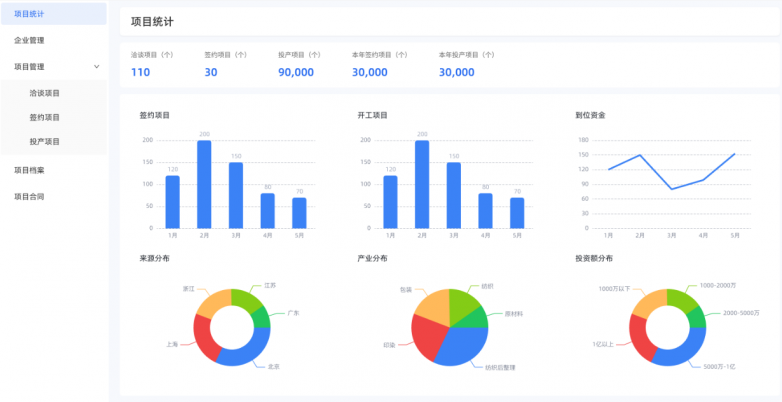The height and width of the screenshot is (402, 782).
Task: Click the red 1亿以上 slice in 投资额分布
Action: [641, 338]
